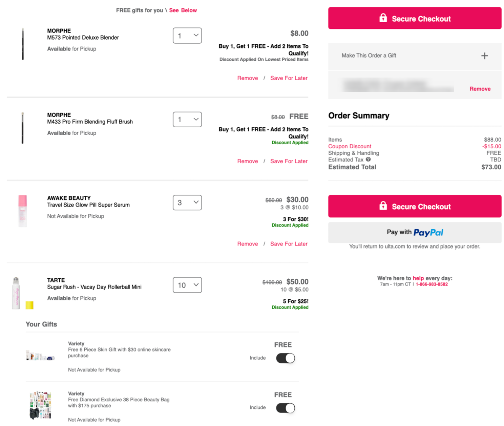Open quantity dropdown for Glow Pill Super Serum
The image size is (504, 426).
(x=187, y=203)
